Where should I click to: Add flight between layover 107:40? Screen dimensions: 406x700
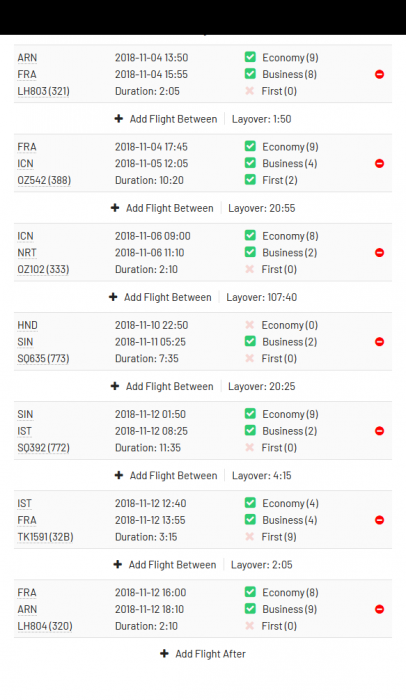(x=160, y=297)
